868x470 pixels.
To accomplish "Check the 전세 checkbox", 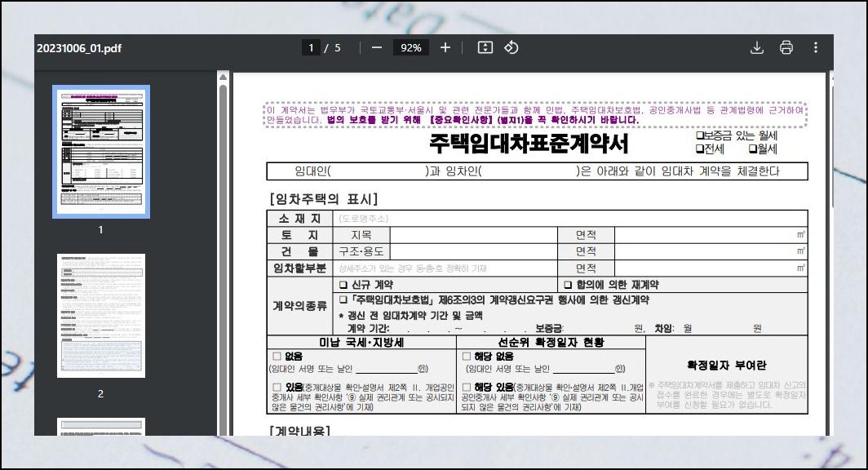I will pos(700,149).
